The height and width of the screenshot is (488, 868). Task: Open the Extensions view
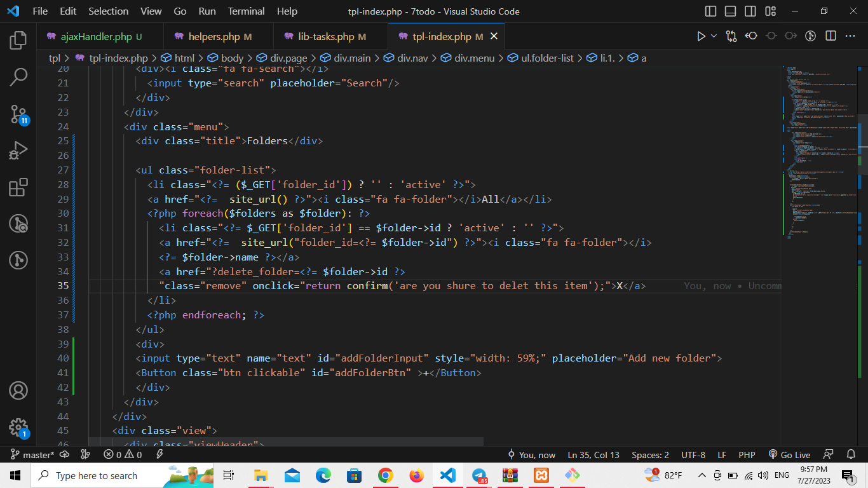click(18, 187)
